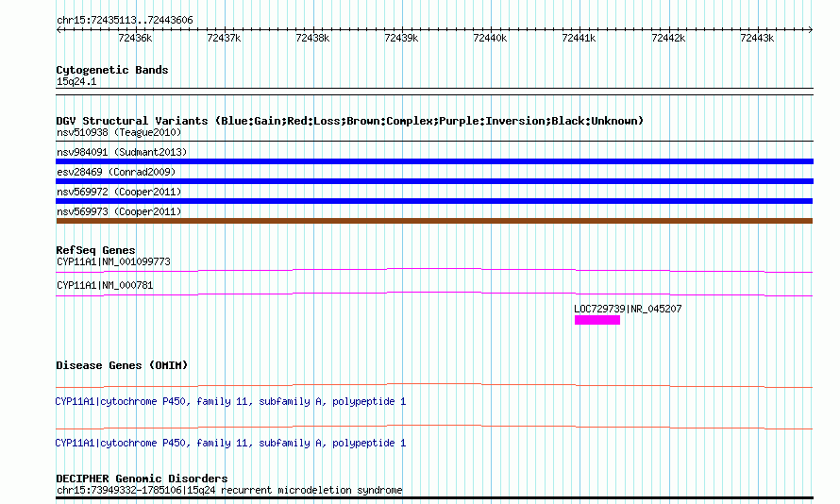Click the 72441k ruler tick label
The height and width of the screenshot is (504, 840).
579,38
